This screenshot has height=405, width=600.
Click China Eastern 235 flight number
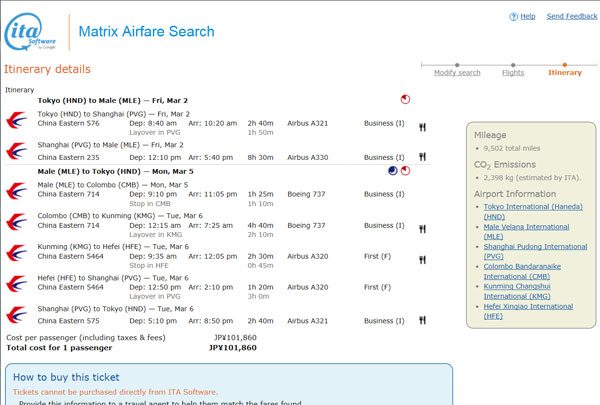(68, 157)
